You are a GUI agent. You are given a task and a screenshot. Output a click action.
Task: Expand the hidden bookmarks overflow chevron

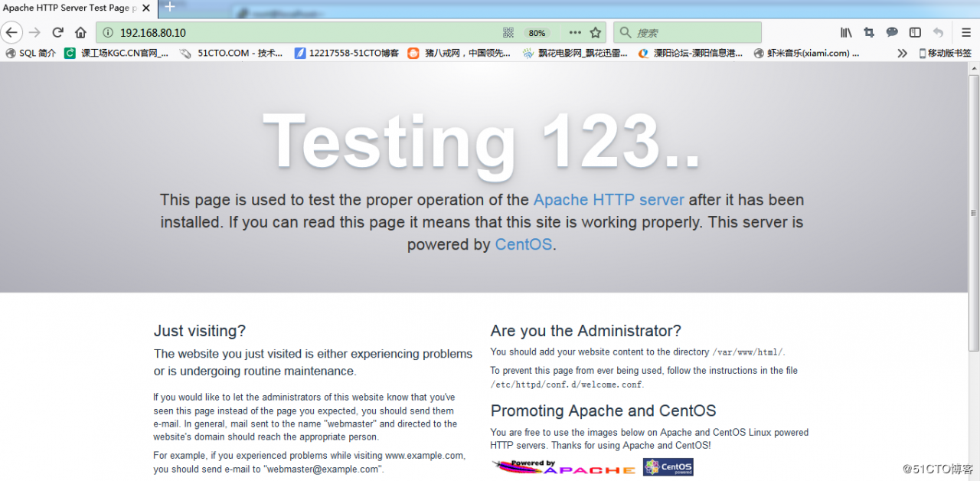[902, 53]
